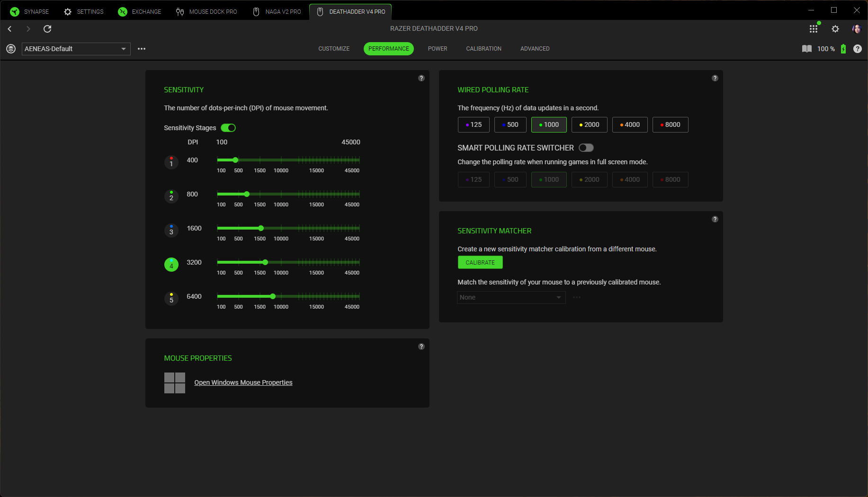Set wired polling rate to 2000 Hz
The image size is (868, 497).
pos(590,124)
